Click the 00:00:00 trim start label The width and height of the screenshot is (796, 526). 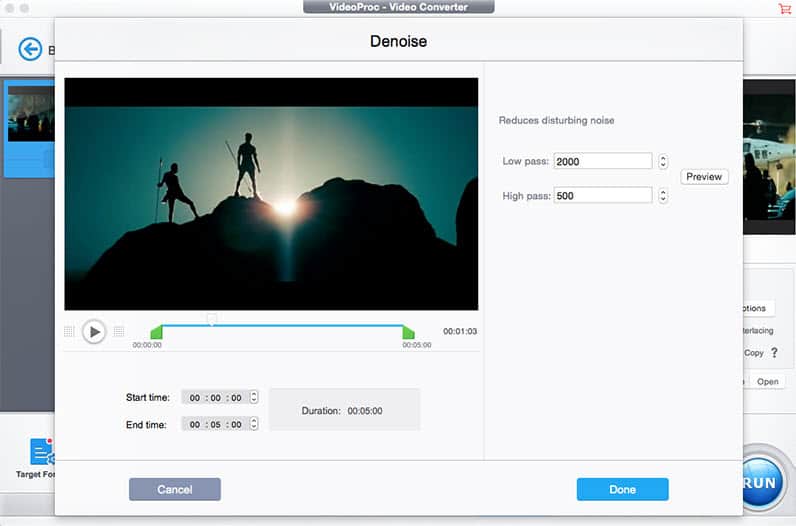(147, 345)
